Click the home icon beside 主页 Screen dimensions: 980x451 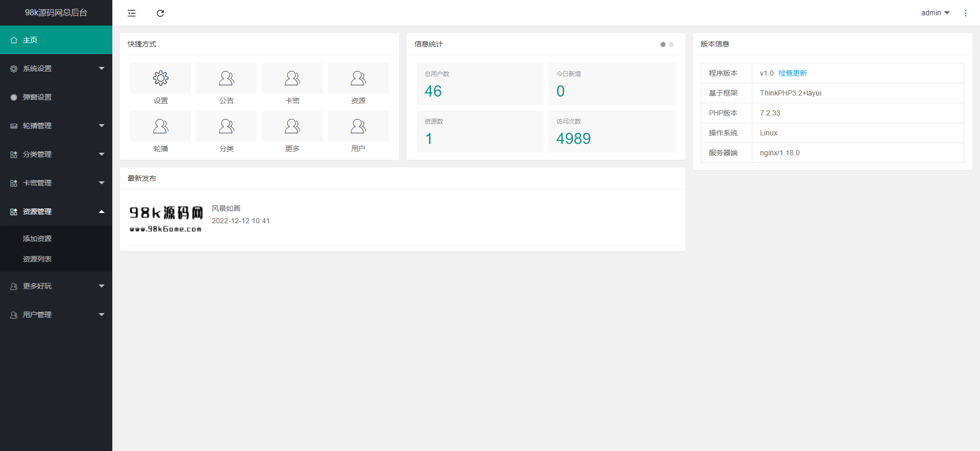point(14,40)
